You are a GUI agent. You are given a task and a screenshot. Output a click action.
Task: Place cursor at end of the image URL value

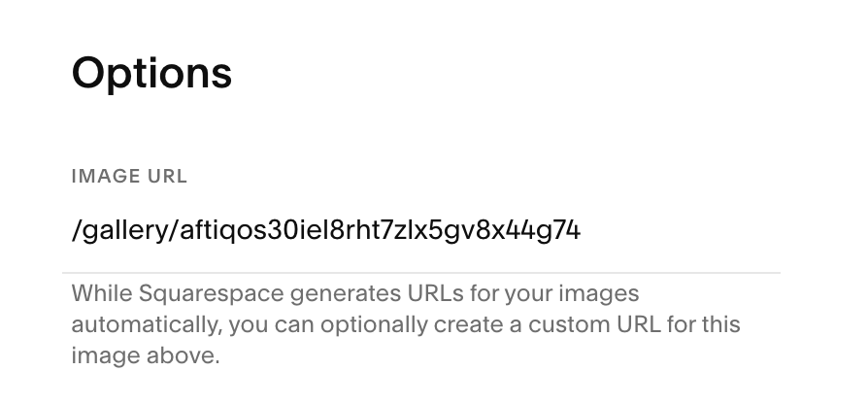[x=582, y=230]
